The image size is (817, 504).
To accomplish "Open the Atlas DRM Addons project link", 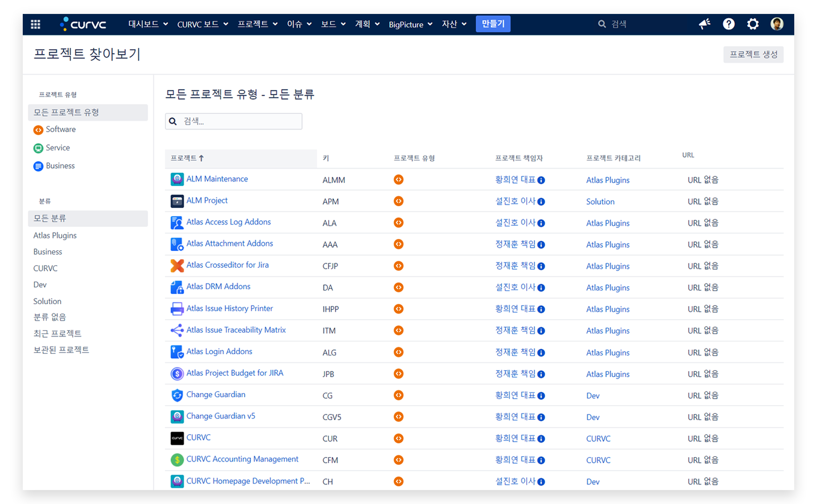I will pyautogui.click(x=218, y=287).
